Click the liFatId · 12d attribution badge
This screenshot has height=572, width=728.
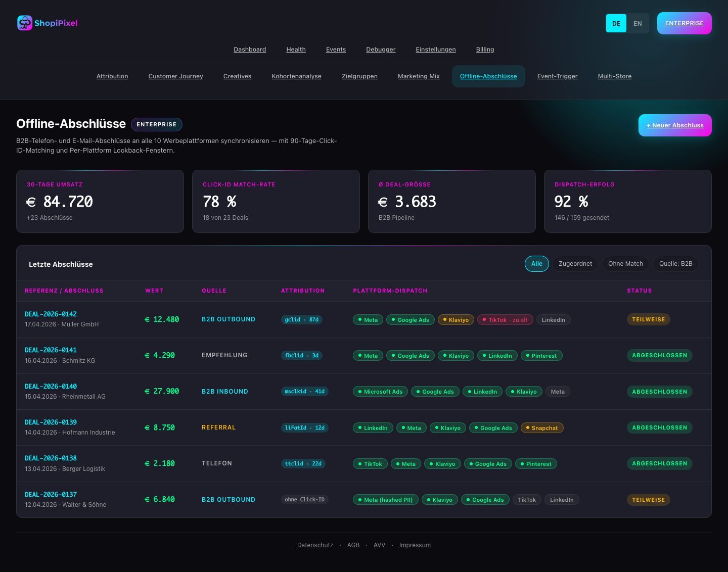click(305, 427)
